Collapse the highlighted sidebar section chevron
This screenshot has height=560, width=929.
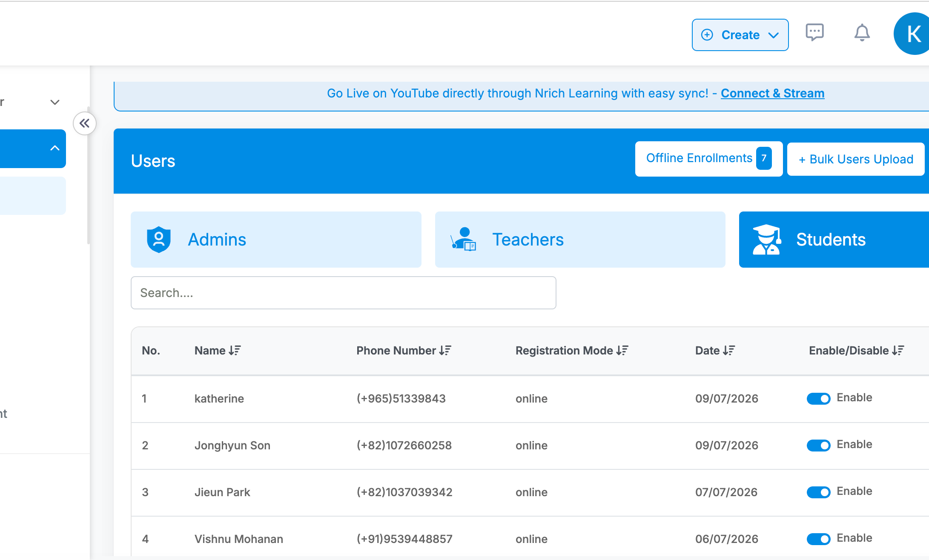[55, 148]
